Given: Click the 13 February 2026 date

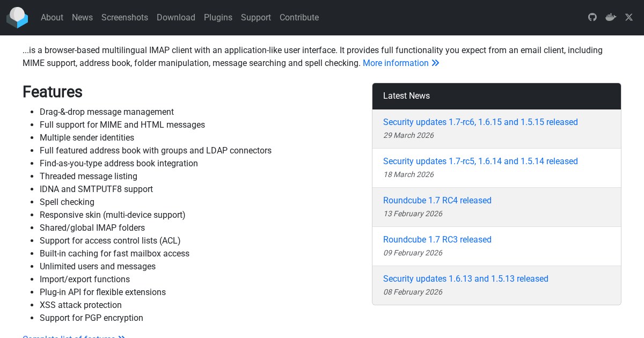Looking at the screenshot, I should (x=413, y=214).
